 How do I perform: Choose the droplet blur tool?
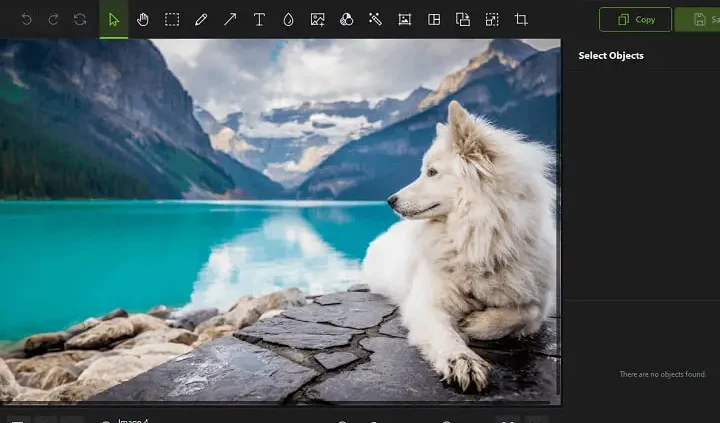coord(288,19)
